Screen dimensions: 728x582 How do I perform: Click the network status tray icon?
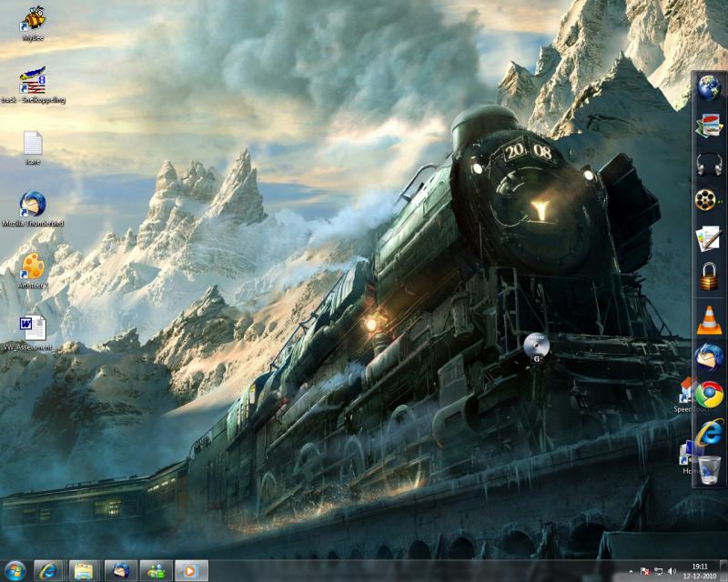tap(658, 571)
